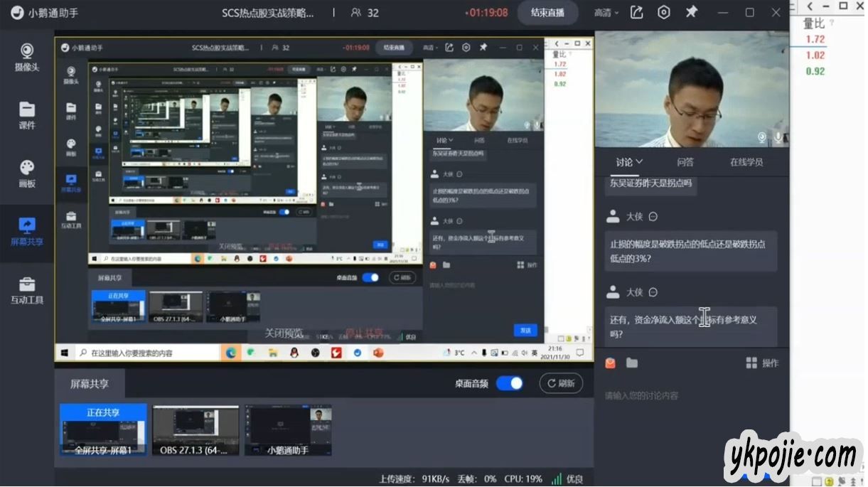Open 互动工具 interactive tools
Viewport: 868px width, 487px height.
pyautogui.click(x=26, y=291)
